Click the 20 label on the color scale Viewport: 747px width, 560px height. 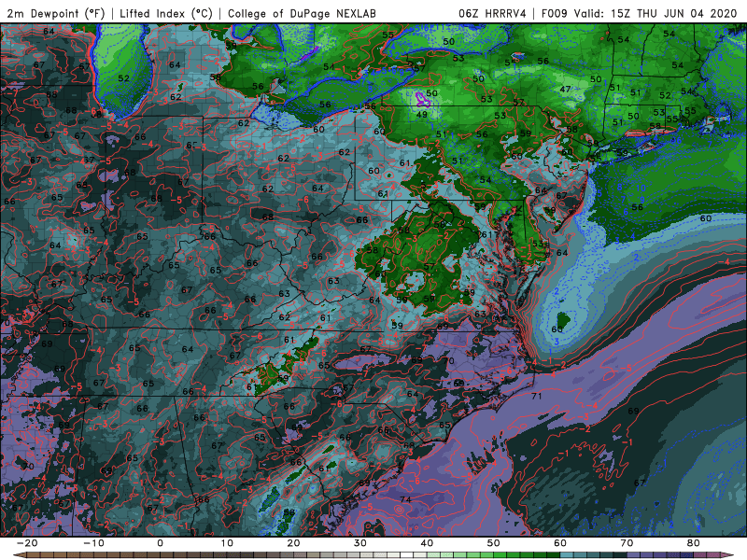(x=293, y=543)
